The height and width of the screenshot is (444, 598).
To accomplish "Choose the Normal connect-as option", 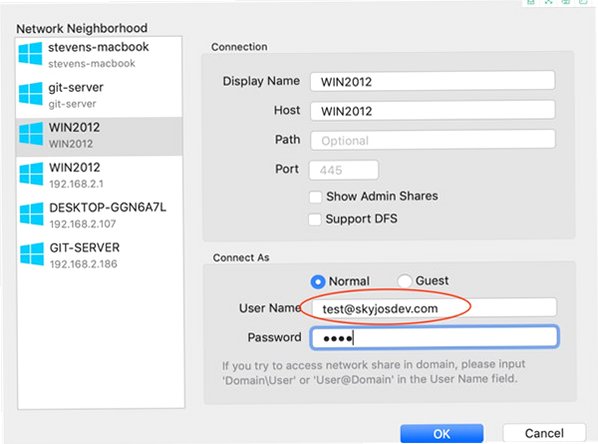I will pos(318,282).
